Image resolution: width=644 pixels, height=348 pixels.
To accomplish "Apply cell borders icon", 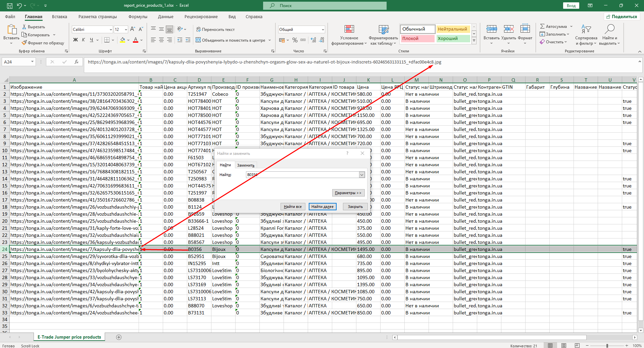I will 107,40.
